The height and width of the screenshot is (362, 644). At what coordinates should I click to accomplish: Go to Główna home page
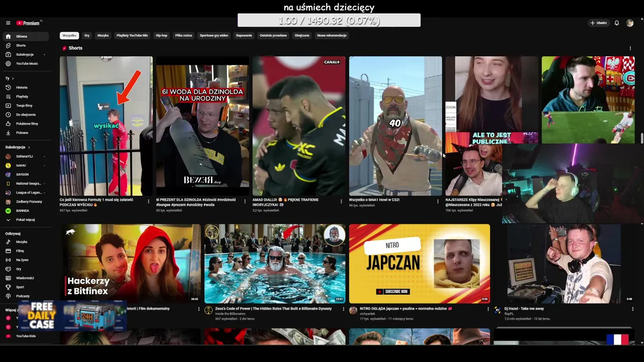point(25,36)
